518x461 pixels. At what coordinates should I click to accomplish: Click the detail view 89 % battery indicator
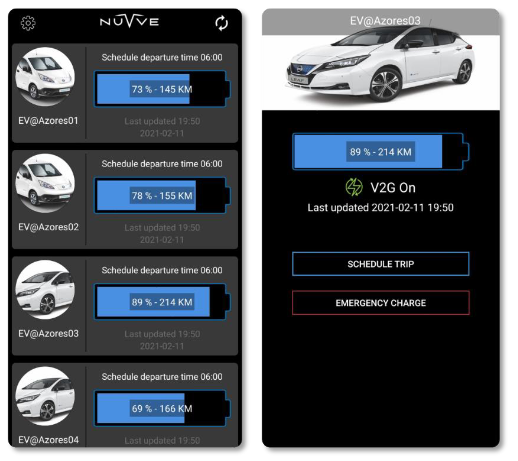coord(381,152)
